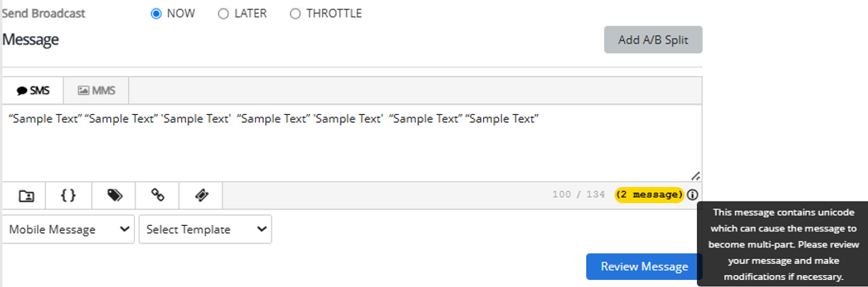Click the tags icon in message toolbar
This screenshot has width=868, height=287.
click(115, 195)
